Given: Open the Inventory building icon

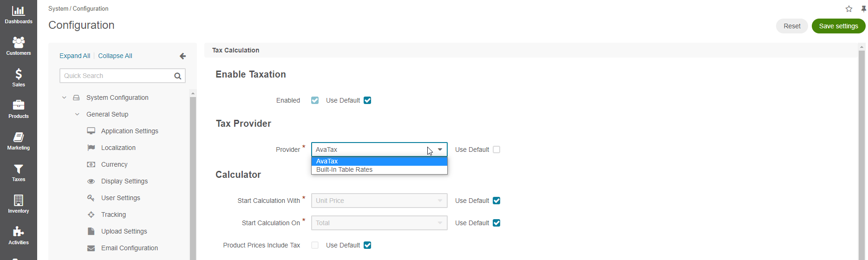Looking at the screenshot, I should pos(19,201).
